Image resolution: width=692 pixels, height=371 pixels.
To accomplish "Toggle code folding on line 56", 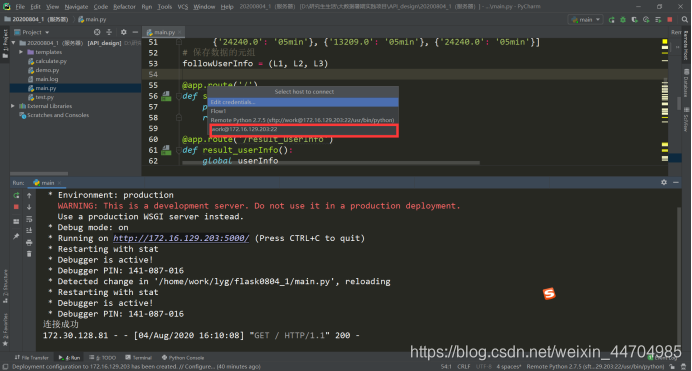I will point(179,96).
